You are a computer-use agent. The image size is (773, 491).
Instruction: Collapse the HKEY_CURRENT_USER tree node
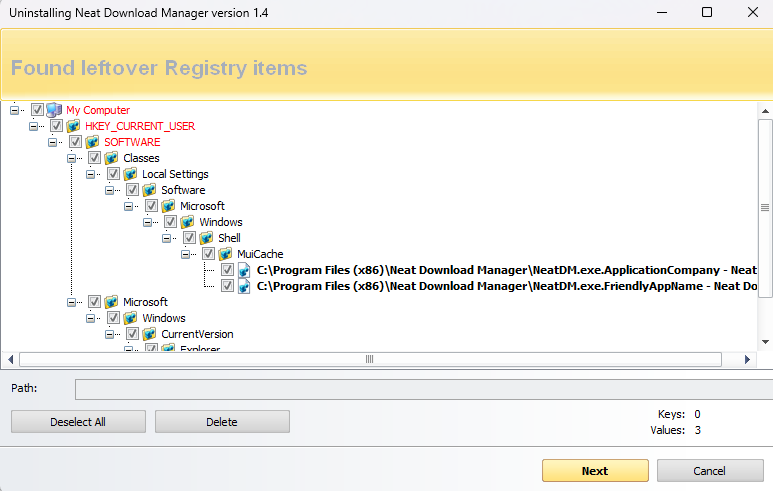[x=35, y=126]
